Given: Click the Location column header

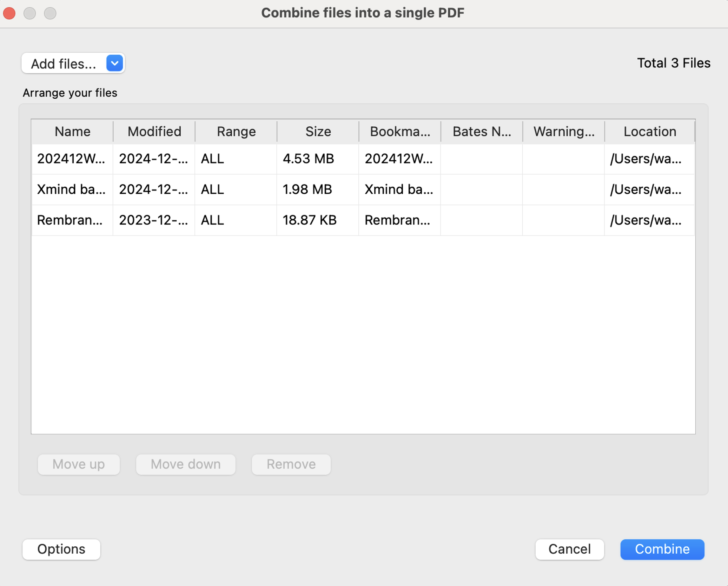Looking at the screenshot, I should [x=649, y=132].
